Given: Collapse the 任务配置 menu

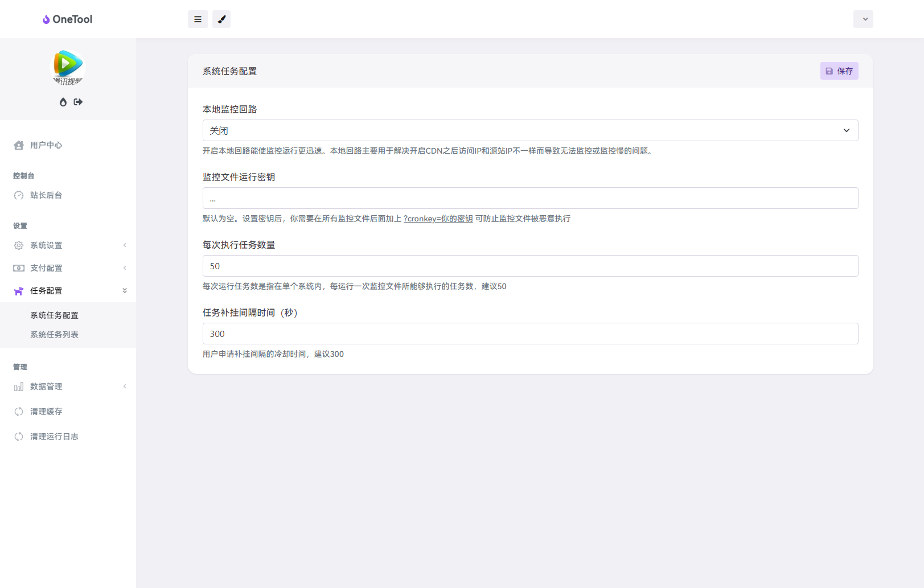Looking at the screenshot, I should pyautogui.click(x=68, y=291).
